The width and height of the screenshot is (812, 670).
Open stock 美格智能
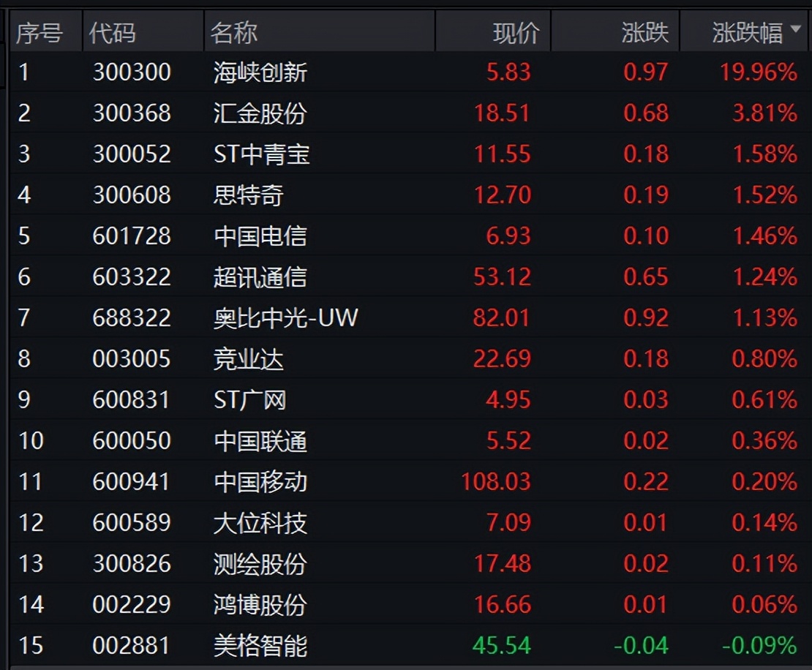(260, 646)
